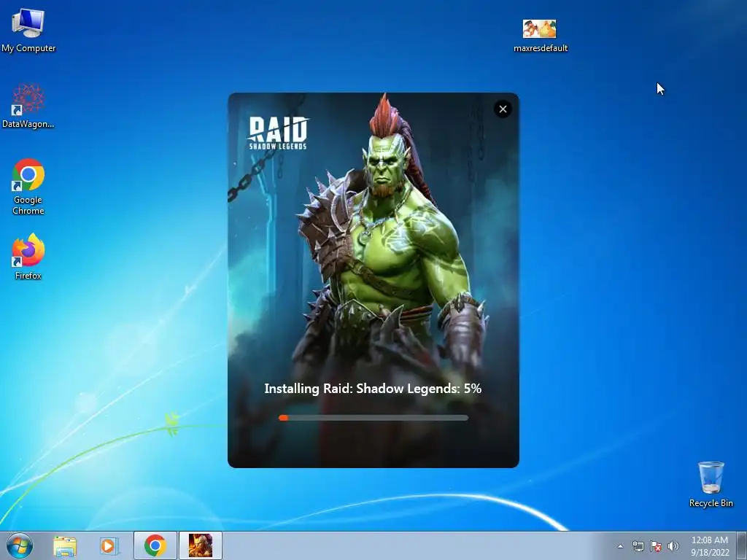
Task: Select the DataWagon desktop shortcut
Action: click(x=28, y=106)
